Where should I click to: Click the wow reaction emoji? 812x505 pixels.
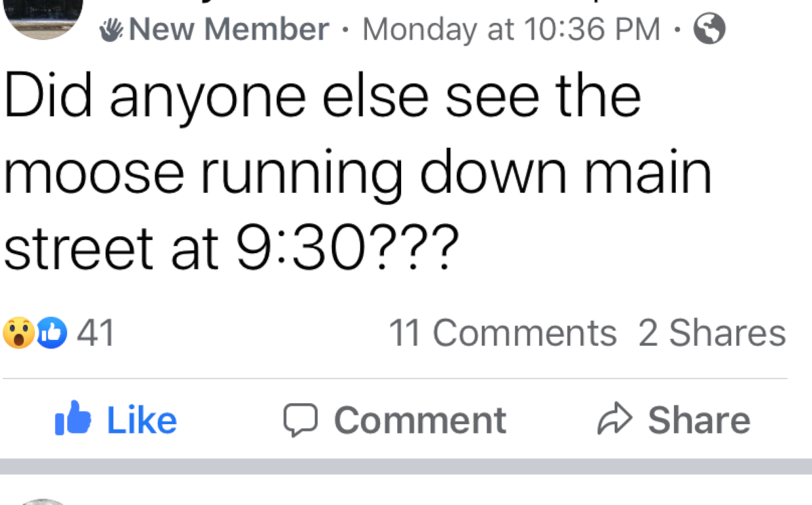coord(18,333)
